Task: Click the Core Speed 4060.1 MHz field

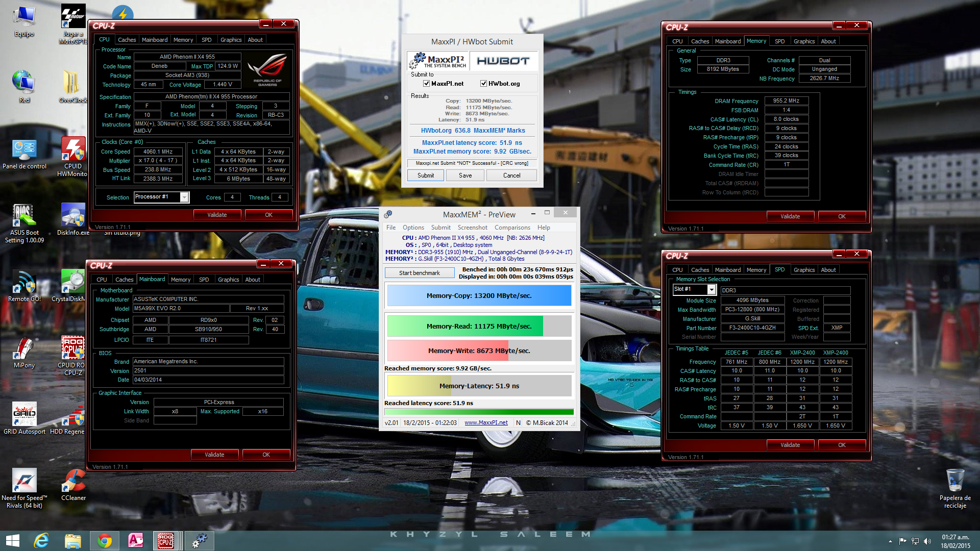Action: (x=158, y=152)
